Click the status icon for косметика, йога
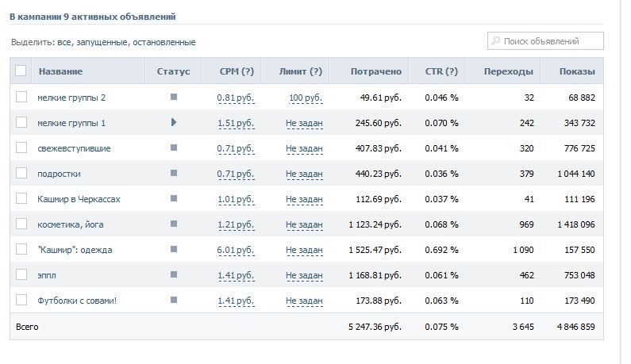 [x=174, y=224]
